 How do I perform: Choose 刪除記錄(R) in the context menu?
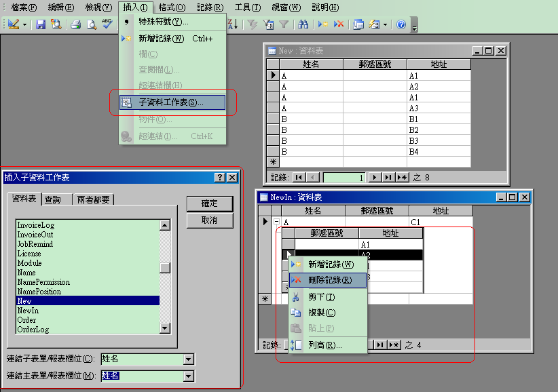click(328, 280)
